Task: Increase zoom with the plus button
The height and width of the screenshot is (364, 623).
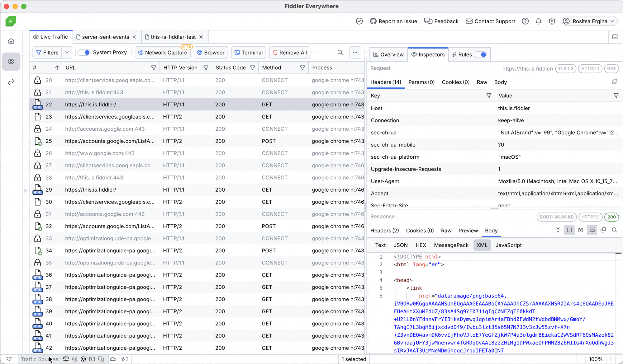Action: 611,359
